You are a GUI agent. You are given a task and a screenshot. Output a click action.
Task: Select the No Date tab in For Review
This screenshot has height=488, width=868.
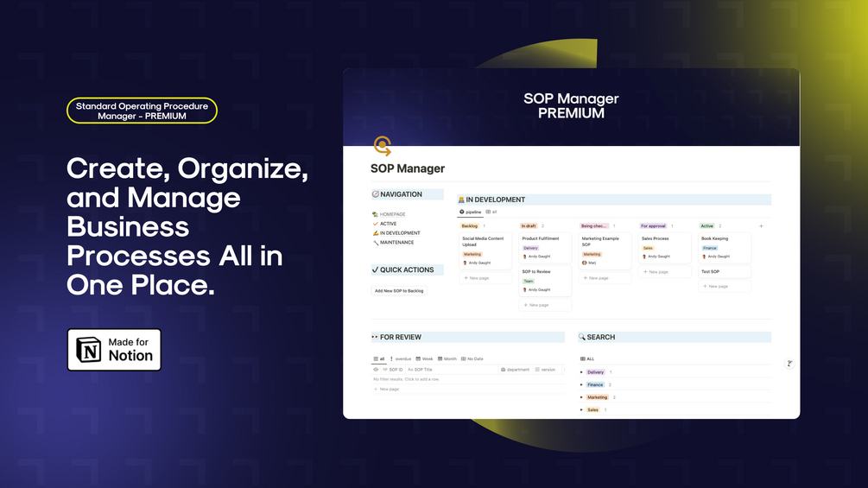point(472,359)
